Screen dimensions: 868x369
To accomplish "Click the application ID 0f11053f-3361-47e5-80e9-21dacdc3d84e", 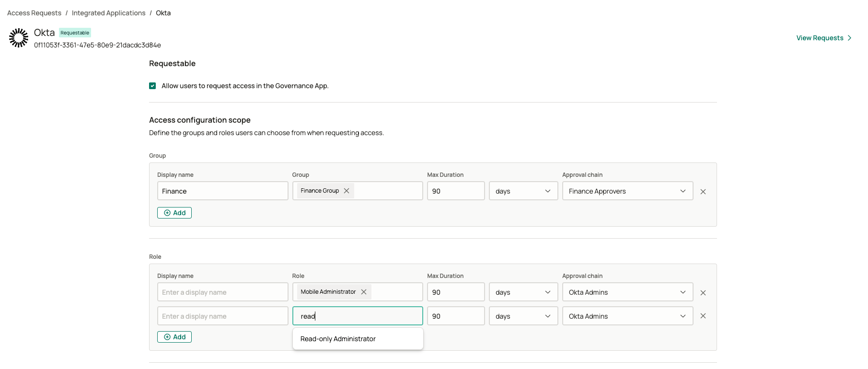I will pyautogui.click(x=97, y=45).
